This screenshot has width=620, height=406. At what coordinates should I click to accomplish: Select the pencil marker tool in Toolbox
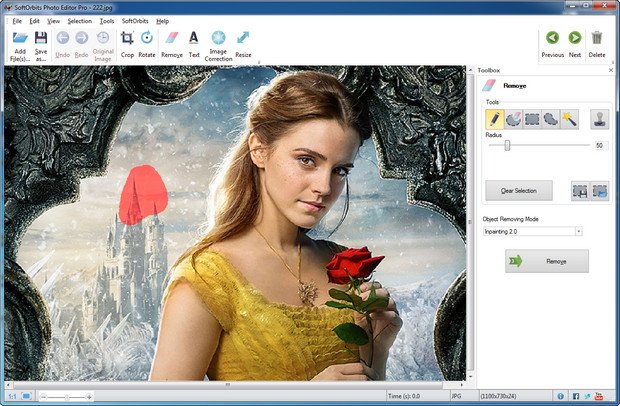point(495,119)
